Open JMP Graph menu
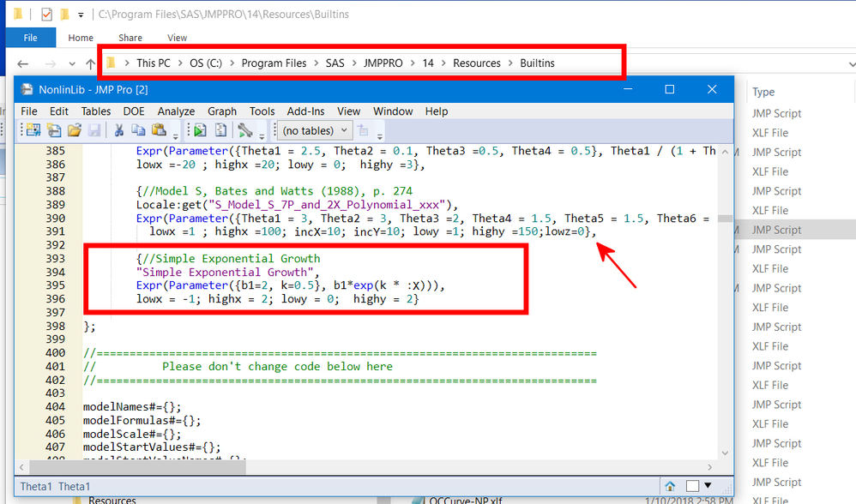Viewport: 856px width, 504px height. 222,111
